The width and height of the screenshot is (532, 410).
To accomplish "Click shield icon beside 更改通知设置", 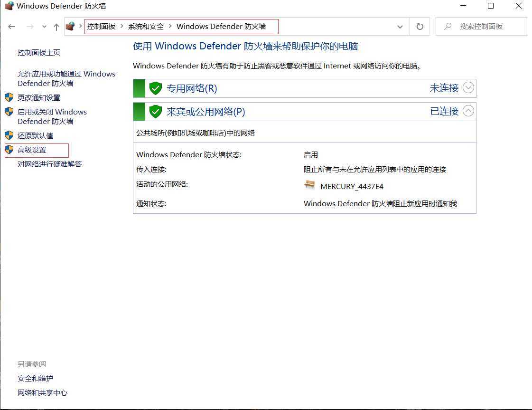I will [9, 97].
